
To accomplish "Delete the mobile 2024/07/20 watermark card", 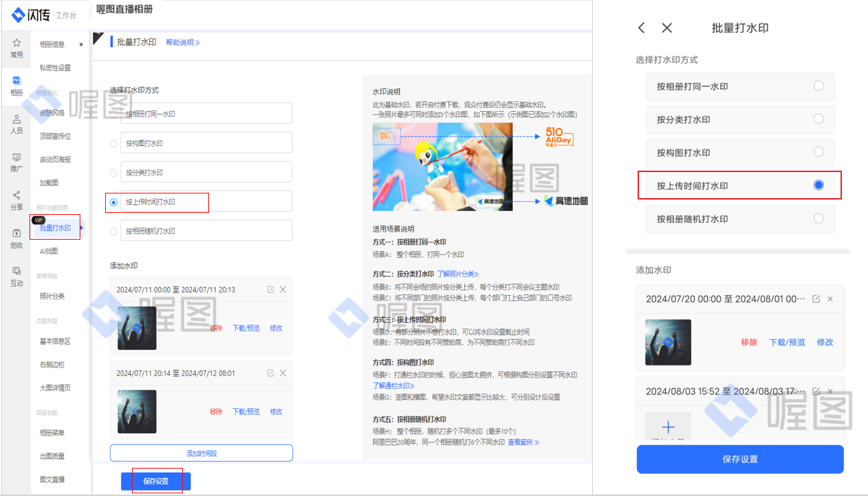I will point(830,299).
